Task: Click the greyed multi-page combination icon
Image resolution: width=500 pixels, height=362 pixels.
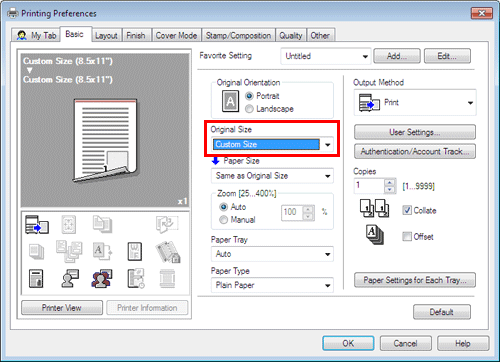Action: [69, 252]
